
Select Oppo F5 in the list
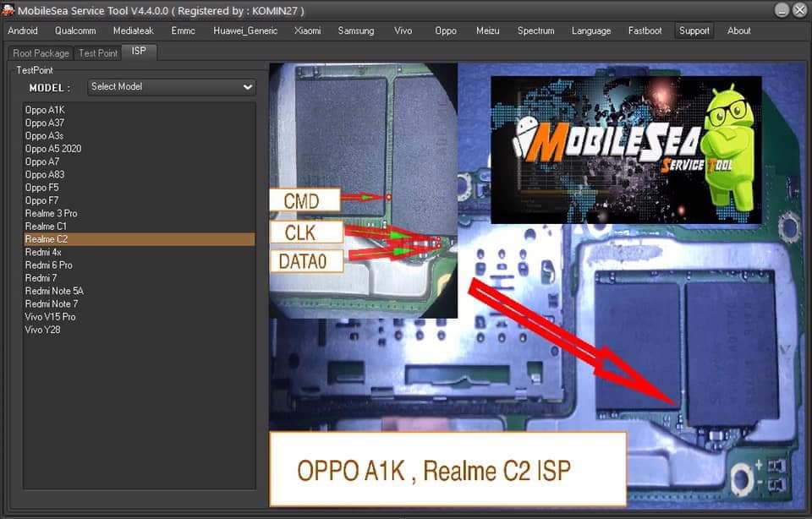click(x=139, y=188)
